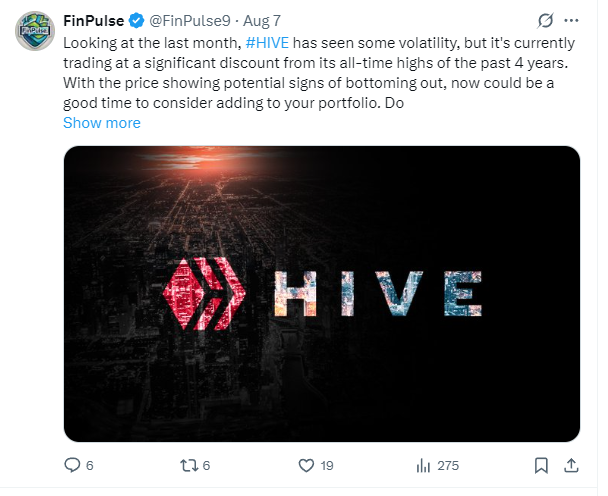
Task: Click the FinPulse display name
Action: click(93, 21)
